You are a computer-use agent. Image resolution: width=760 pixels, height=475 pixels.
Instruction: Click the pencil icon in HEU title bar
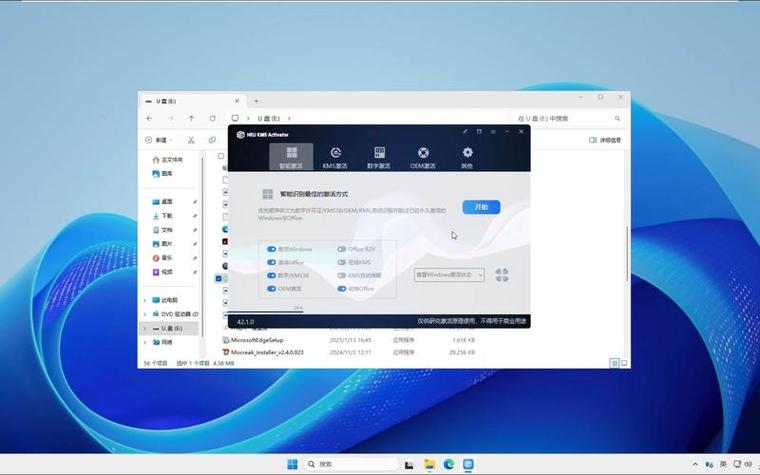(465, 131)
